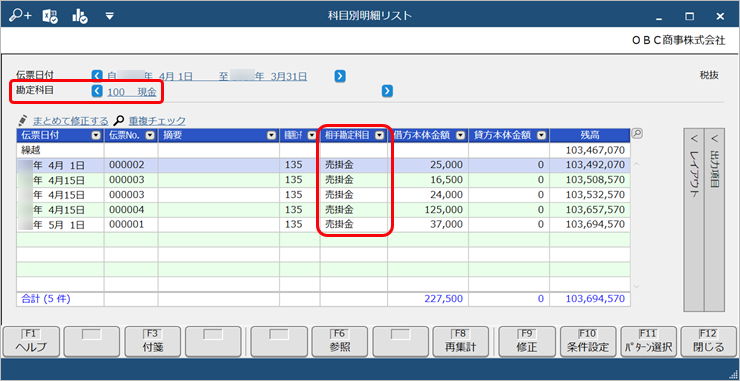
Task: Click previous arrow beside 伝票日付 range
Action: (97, 76)
